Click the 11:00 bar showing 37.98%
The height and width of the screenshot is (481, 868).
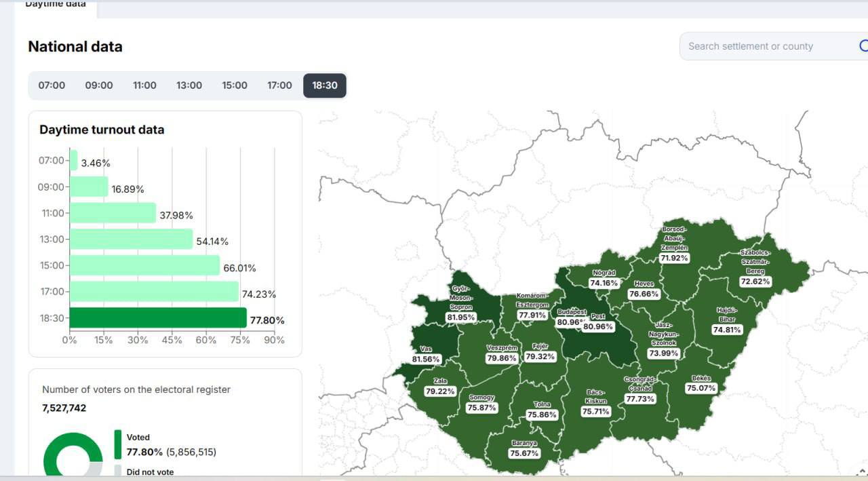(113, 213)
